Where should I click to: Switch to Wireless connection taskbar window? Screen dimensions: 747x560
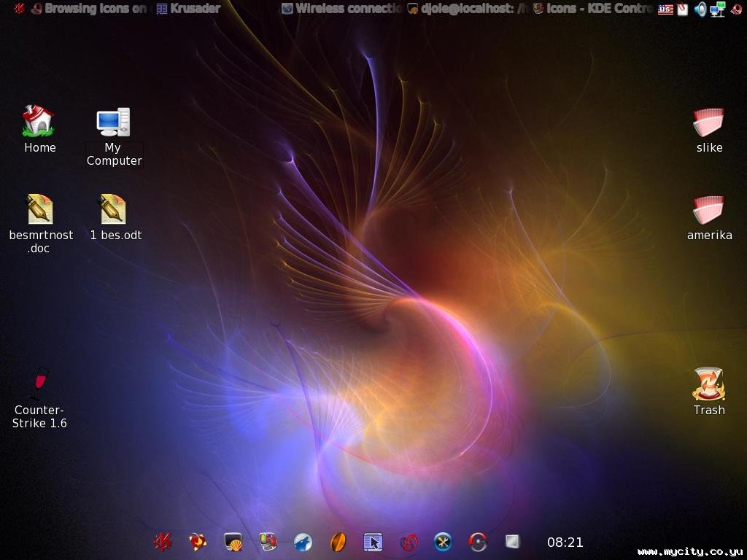pyautogui.click(x=341, y=9)
